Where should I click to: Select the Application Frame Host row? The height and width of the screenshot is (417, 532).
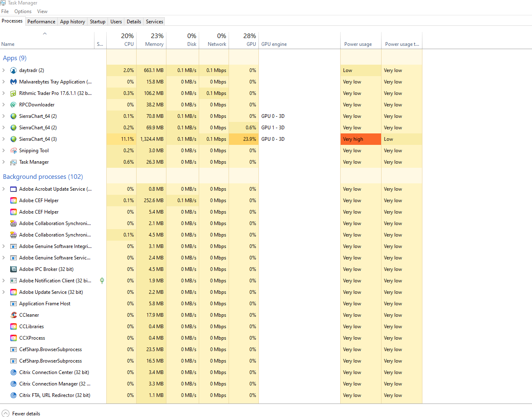tap(45, 304)
